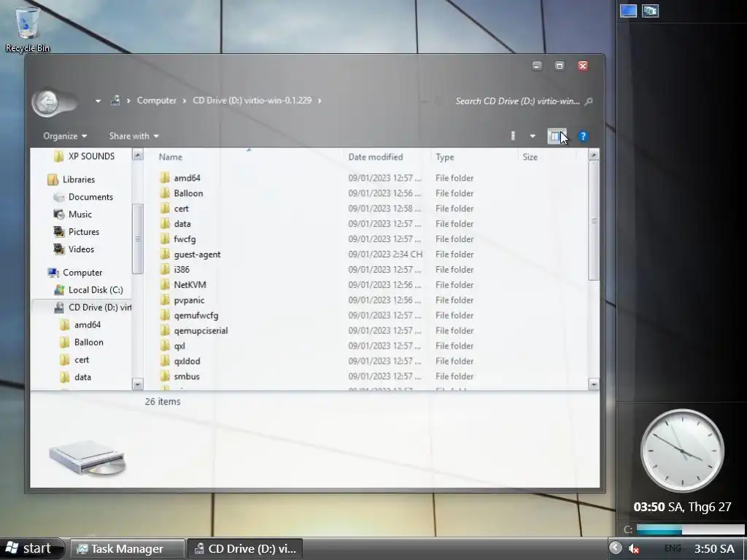Open the recent locations dropdown arrow
This screenshot has height=560, width=747.
click(x=98, y=101)
